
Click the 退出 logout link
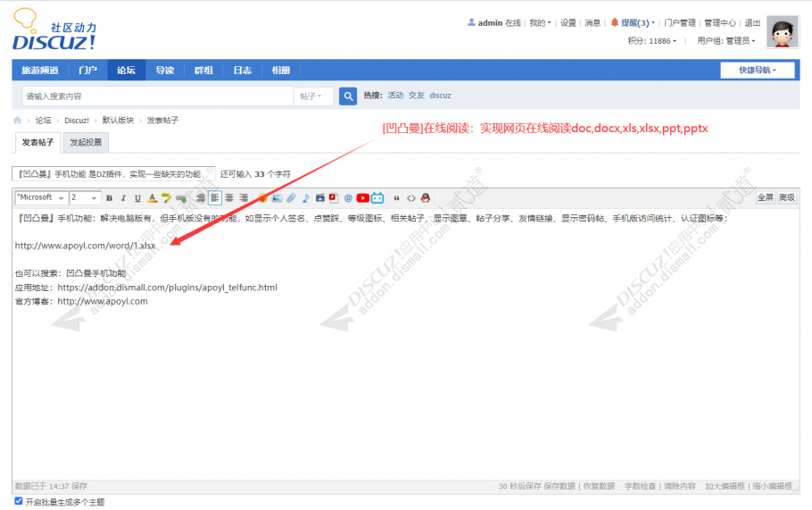coord(752,23)
